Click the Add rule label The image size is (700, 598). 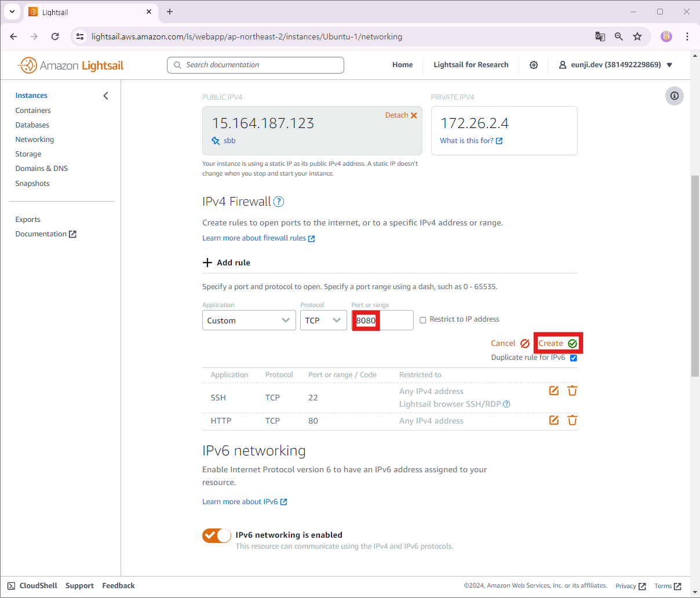pos(234,262)
